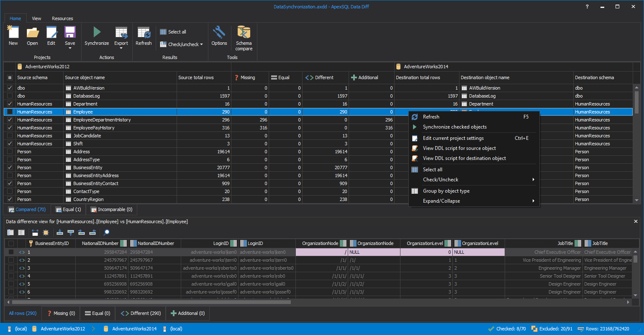Show Additional (0) rows filter
Viewport: 644px width, 335px height.
point(187,313)
